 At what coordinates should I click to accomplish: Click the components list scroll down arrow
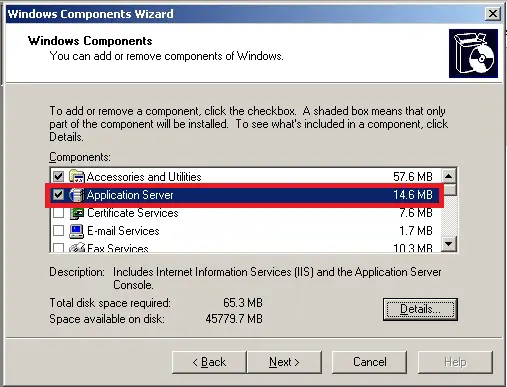point(449,244)
